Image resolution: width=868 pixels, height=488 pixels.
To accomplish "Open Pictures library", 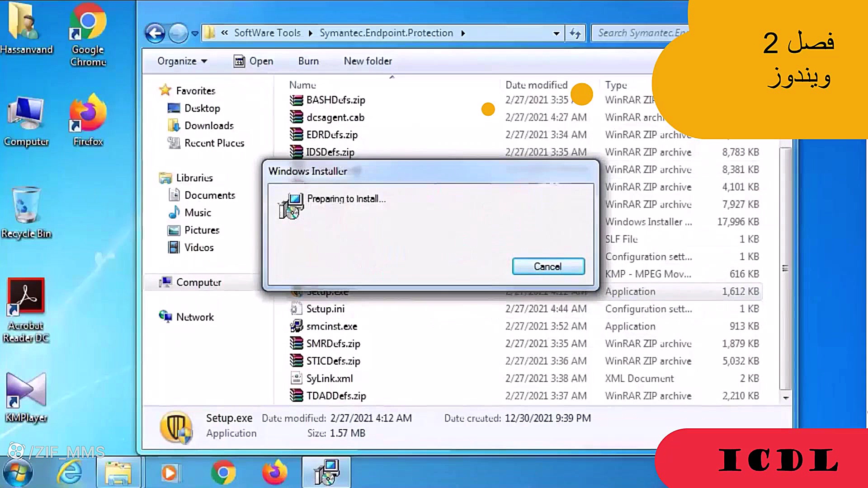I will 202,230.
